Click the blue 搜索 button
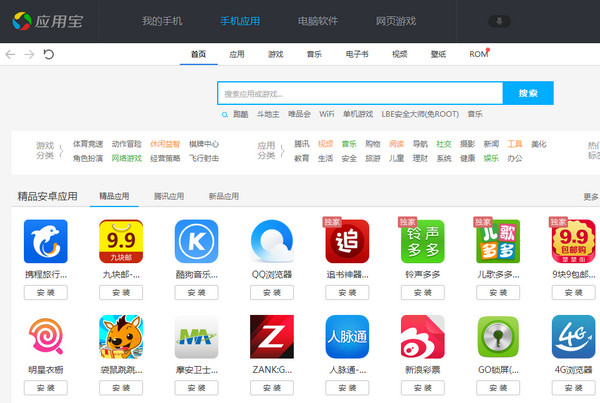Screen dimensions: 600x403 [528, 93]
